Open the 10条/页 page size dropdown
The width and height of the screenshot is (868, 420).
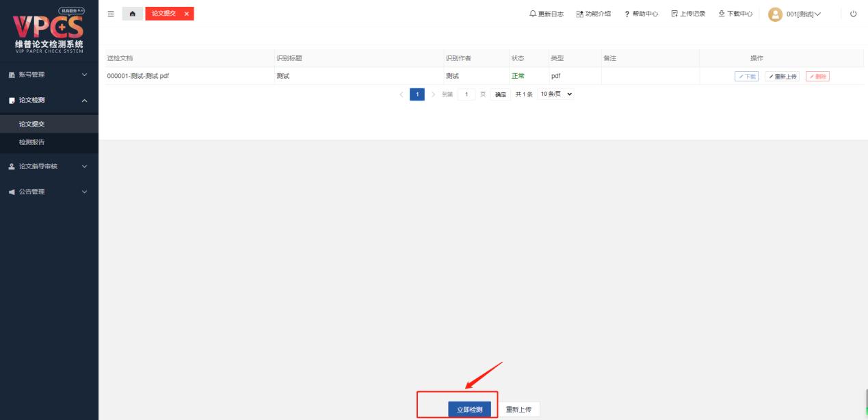point(557,94)
